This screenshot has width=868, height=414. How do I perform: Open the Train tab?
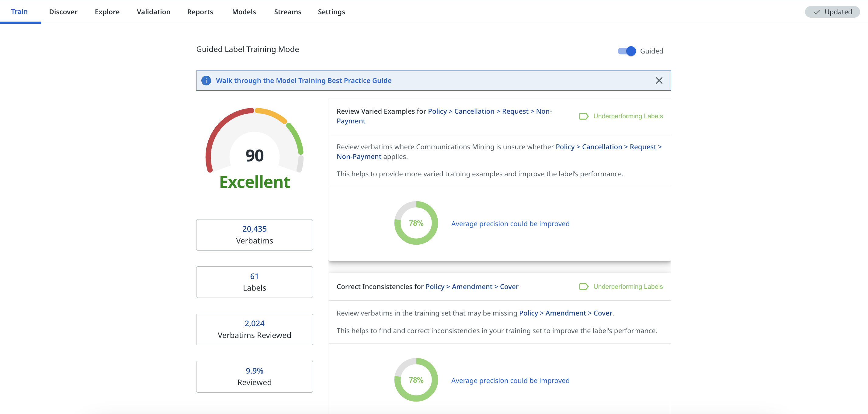[x=19, y=12]
